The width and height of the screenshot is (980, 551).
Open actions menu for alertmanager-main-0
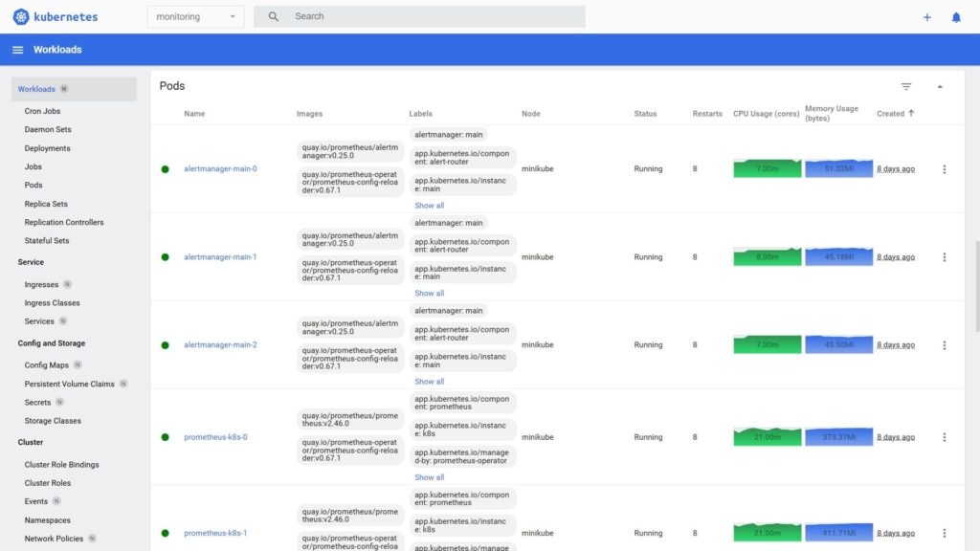[944, 169]
